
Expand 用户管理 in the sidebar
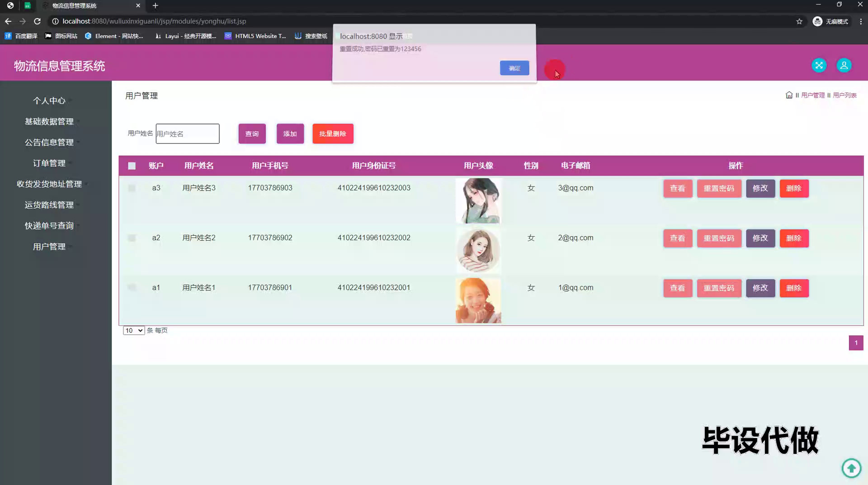coord(49,246)
